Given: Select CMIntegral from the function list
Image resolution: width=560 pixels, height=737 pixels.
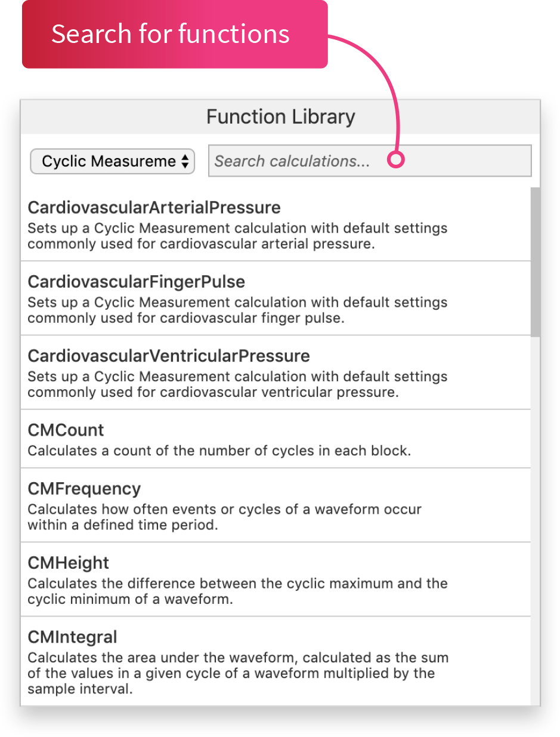Looking at the screenshot, I should click(72, 637).
